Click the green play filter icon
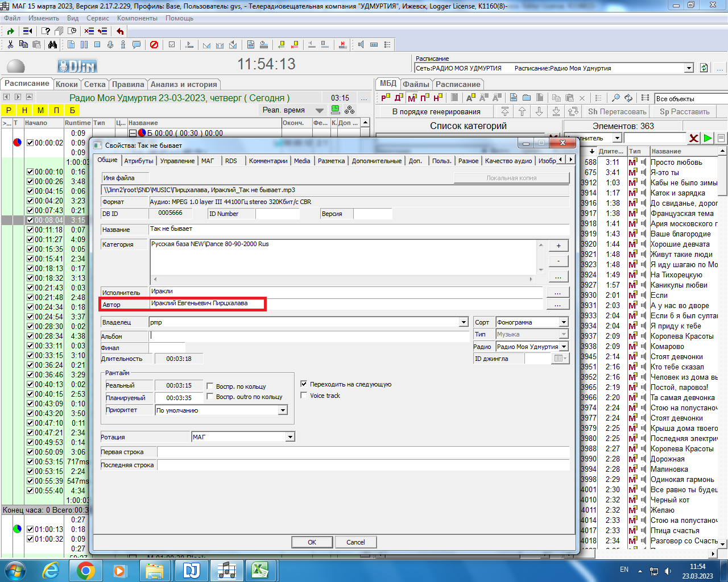This screenshot has height=582, width=728. pyautogui.click(x=708, y=138)
